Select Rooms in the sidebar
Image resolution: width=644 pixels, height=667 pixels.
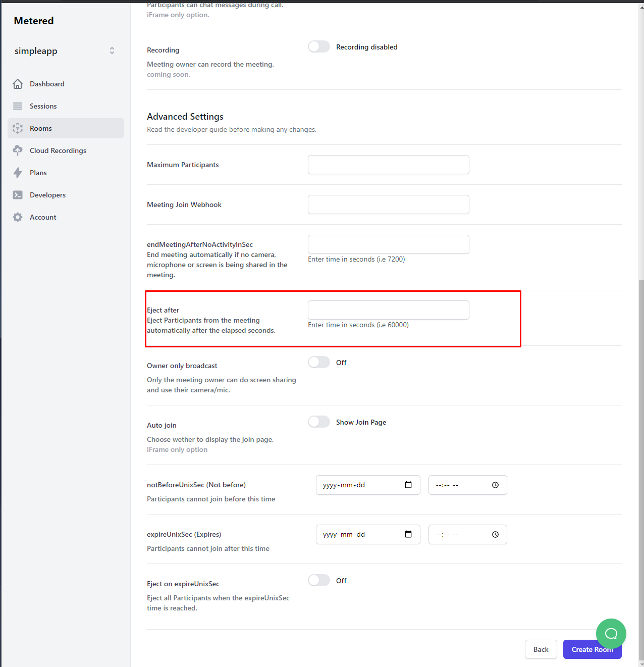click(x=66, y=128)
